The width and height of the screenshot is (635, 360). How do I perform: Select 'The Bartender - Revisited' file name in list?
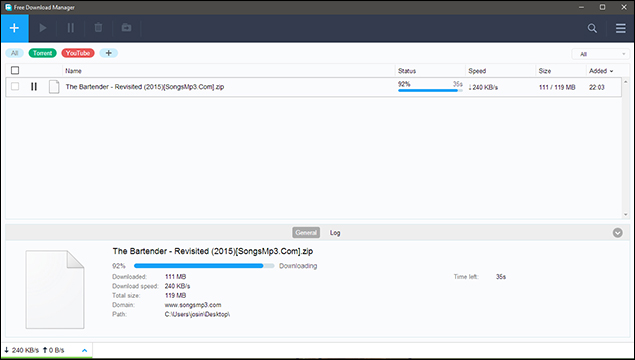[x=145, y=87]
